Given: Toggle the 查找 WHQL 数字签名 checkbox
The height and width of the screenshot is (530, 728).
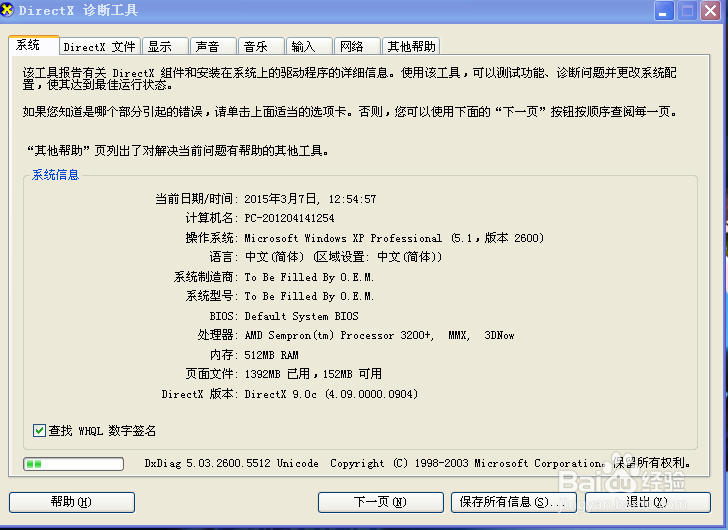Looking at the screenshot, I should pyautogui.click(x=39, y=431).
